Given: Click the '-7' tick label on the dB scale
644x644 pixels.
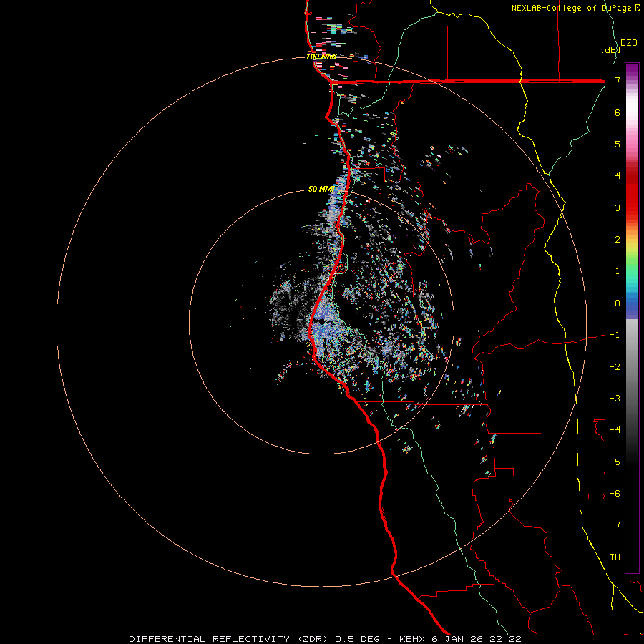Looking at the screenshot, I should (x=615, y=525).
